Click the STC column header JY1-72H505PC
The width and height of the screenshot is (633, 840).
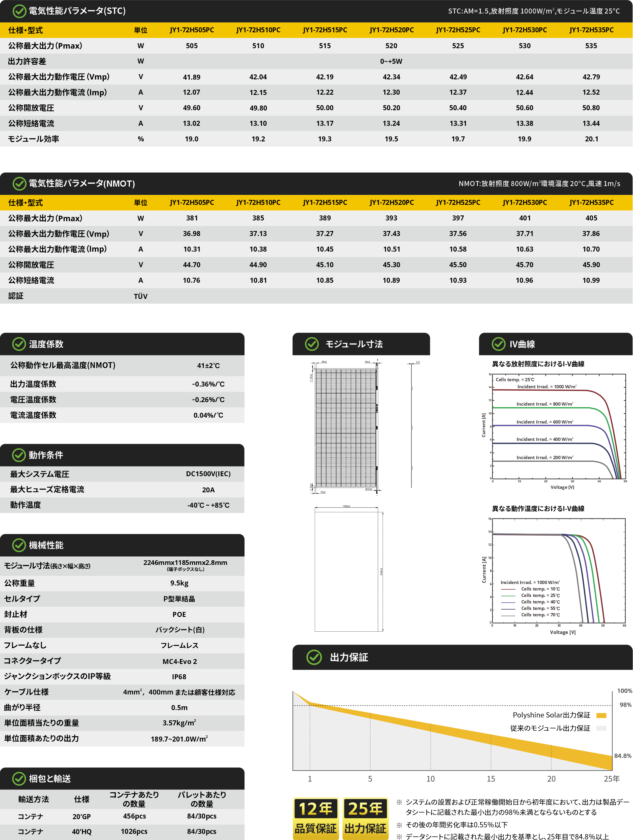[x=192, y=30]
